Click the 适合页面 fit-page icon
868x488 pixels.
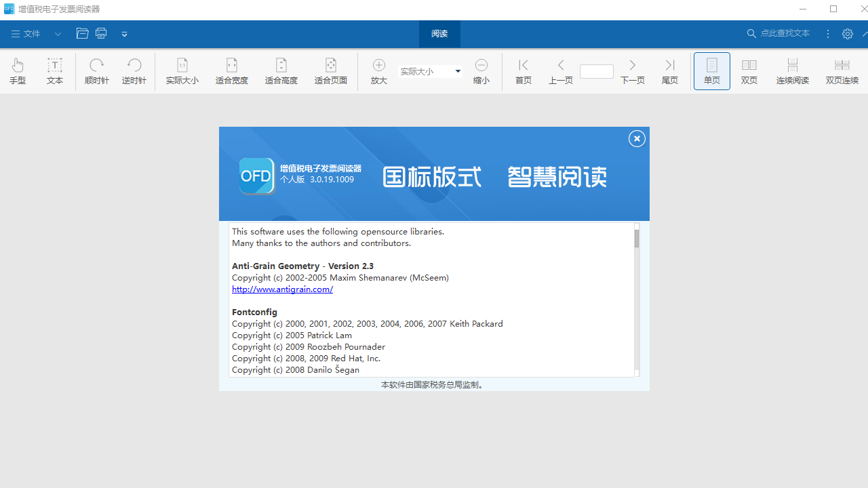pyautogui.click(x=330, y=70)
